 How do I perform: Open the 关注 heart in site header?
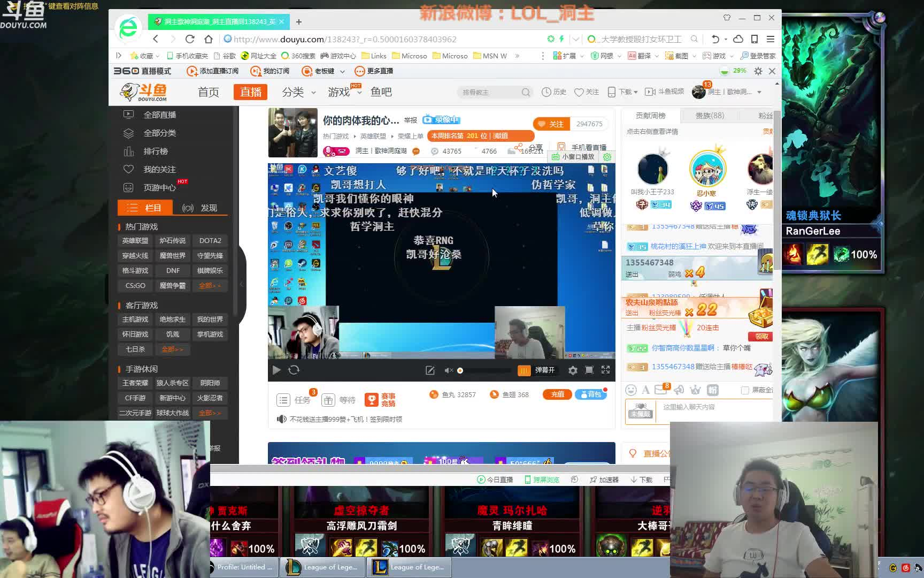coord(587,92)
